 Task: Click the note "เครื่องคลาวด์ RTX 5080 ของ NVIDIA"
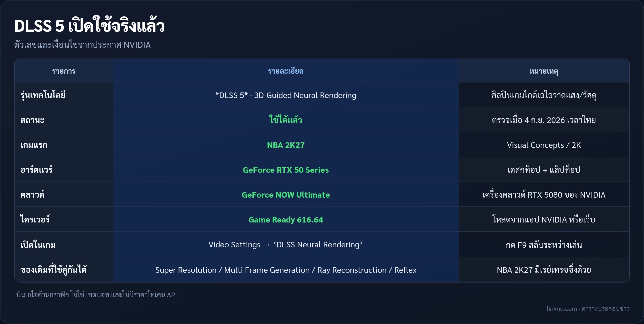pyautogui.click(x=544, y=194)
